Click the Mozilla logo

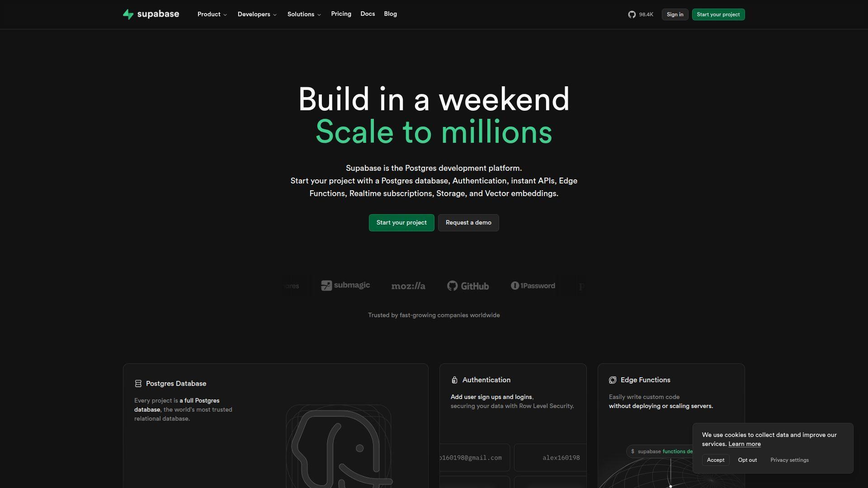[x=408, y=286]
